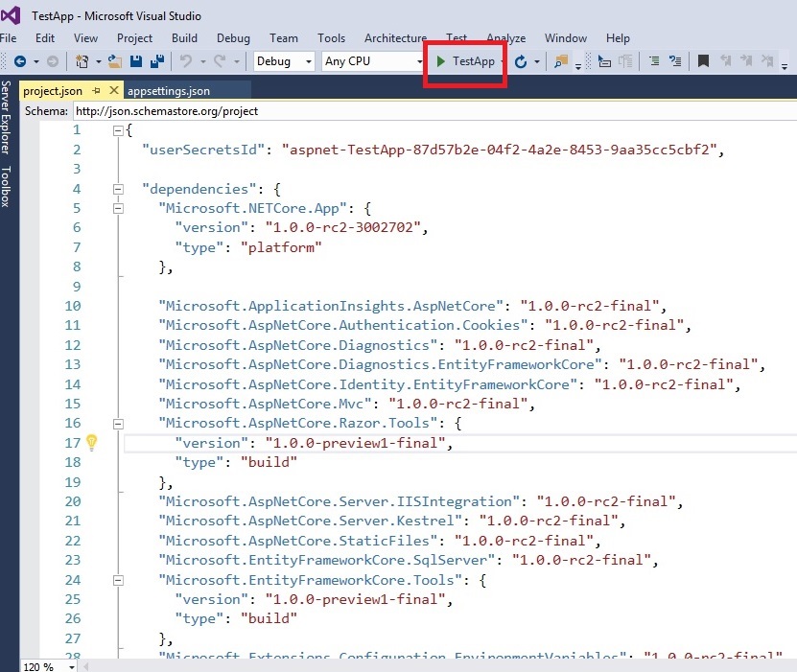797x672 pixels.
Task: Open the Architecture menu
Action: point(395,38)
